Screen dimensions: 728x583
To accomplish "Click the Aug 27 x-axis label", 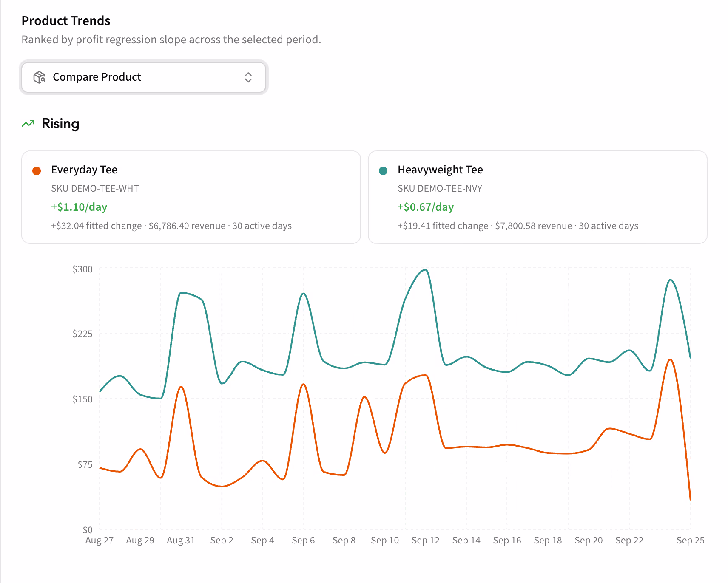I will [x=100, y=541].
